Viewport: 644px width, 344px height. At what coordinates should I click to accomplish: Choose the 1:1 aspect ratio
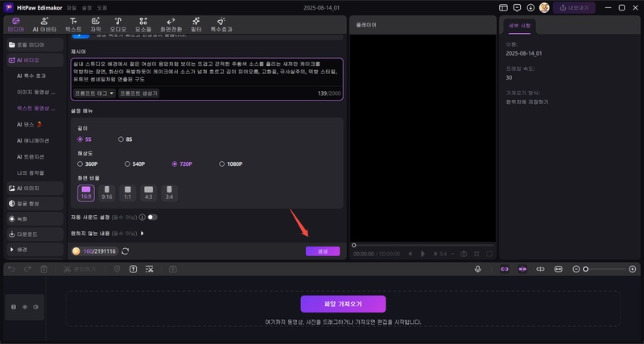pyautogui.click(x=128, y=193)
